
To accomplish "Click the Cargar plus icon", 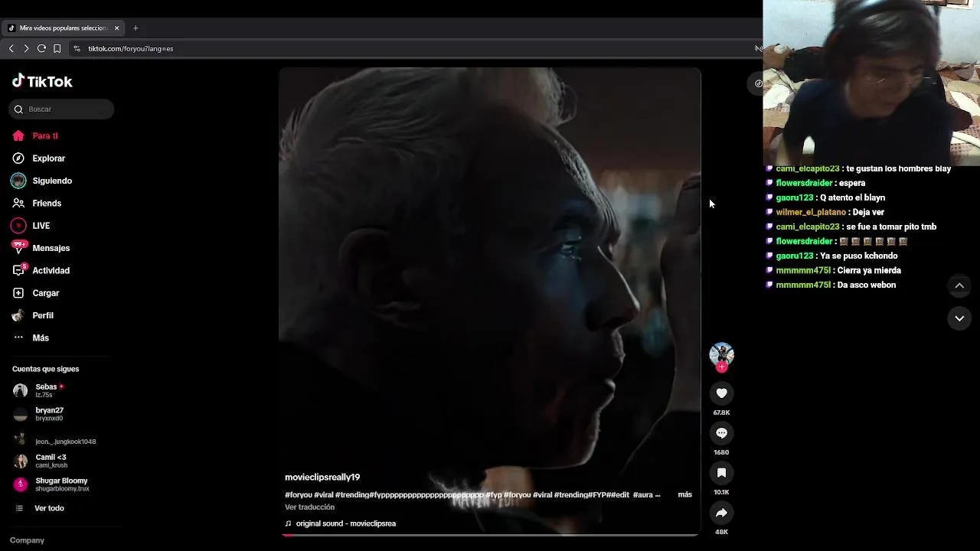I will (x=18, y=293).
